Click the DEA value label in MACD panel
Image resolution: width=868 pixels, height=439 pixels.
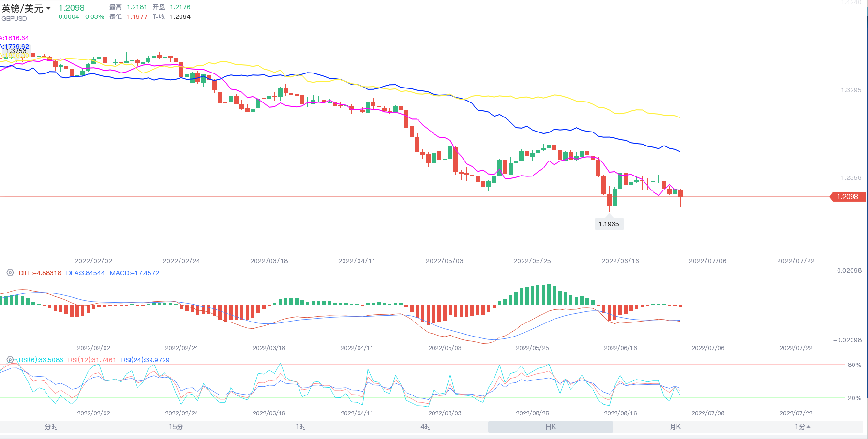click(86, 273)
